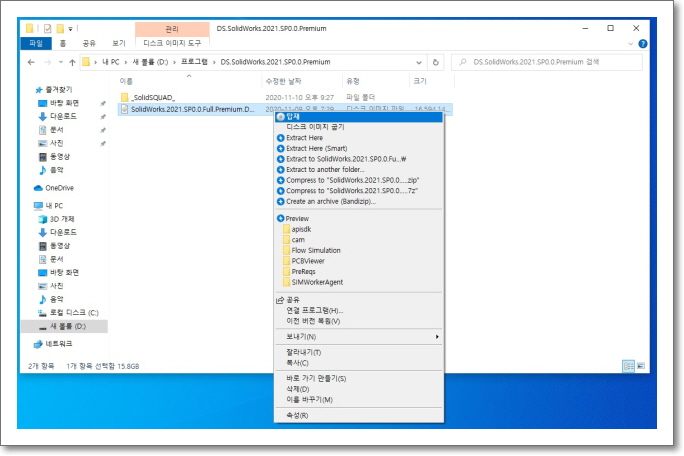
Task: Open 디스크 이미지 도구 tab
Action: (x=172, y=43)
